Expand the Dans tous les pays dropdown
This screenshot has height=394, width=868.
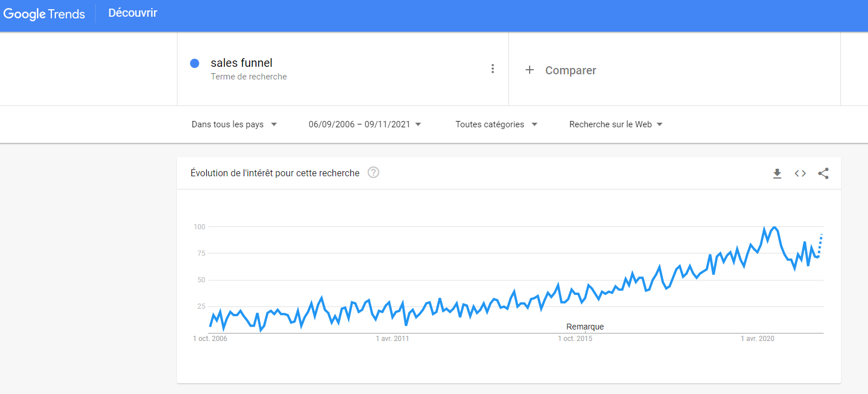click(234, 124)
